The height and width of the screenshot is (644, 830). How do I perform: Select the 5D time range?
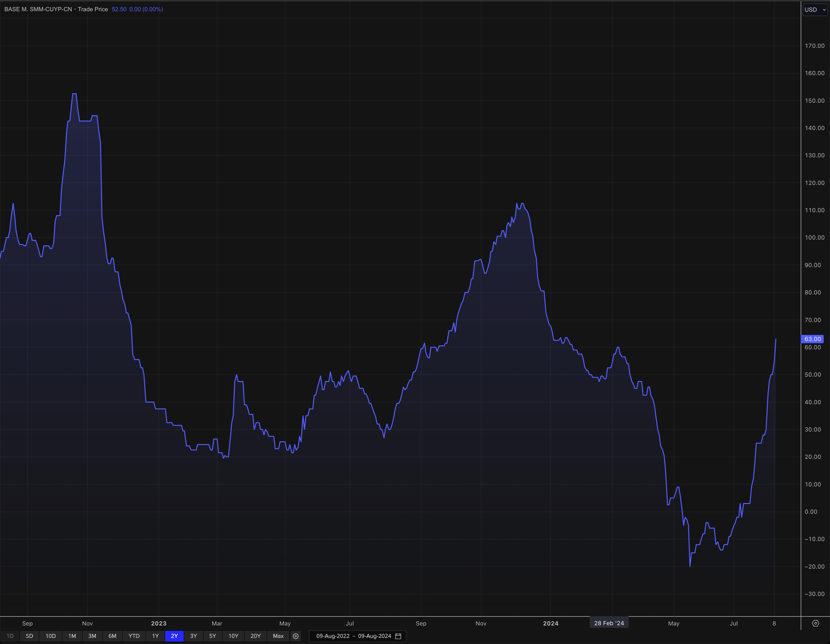click(29, 636)
